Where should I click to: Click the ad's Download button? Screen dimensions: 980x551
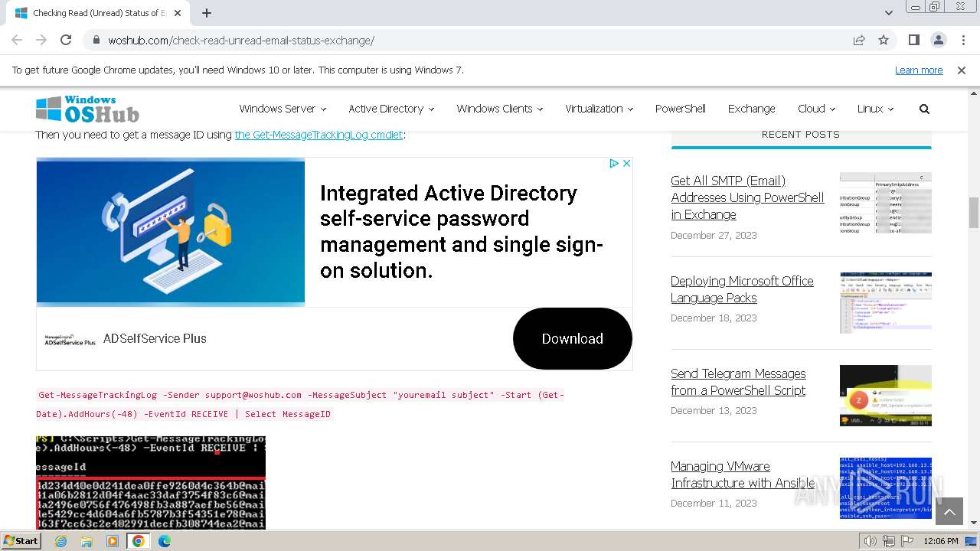click(x=573, y=338)
